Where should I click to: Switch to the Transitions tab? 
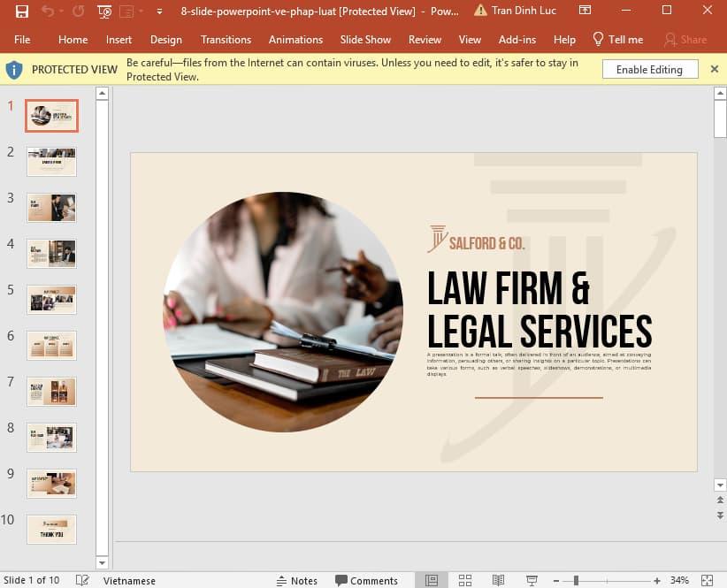tap(226, 40)
